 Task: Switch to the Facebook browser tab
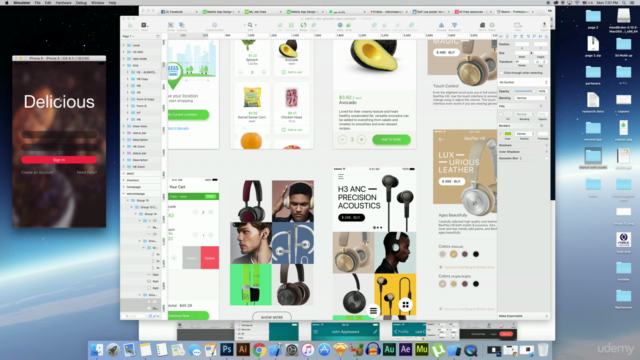[x=179, y=11]
